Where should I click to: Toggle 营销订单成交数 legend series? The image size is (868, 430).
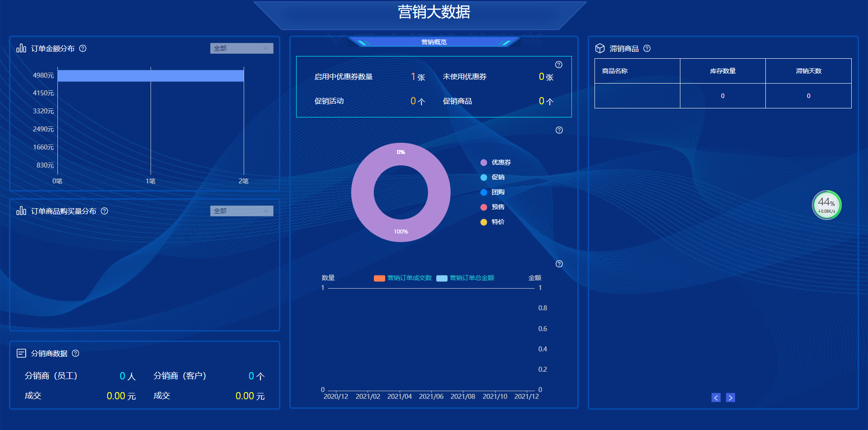(x=403, y=278)
